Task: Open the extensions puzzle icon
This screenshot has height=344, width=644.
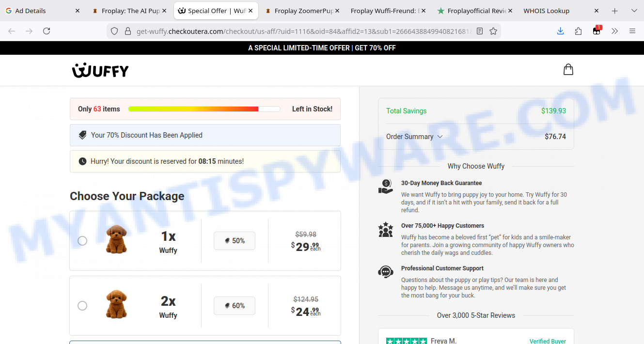Action: tap(578, 31)
